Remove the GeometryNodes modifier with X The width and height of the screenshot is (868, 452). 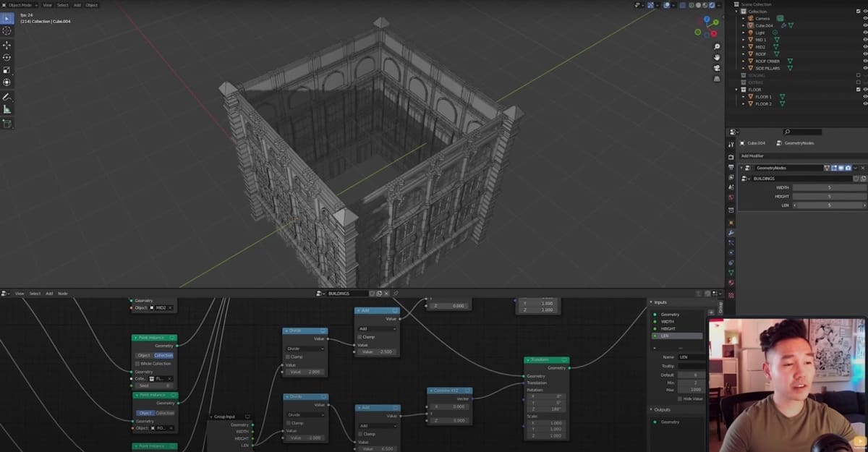click(863, 168)
